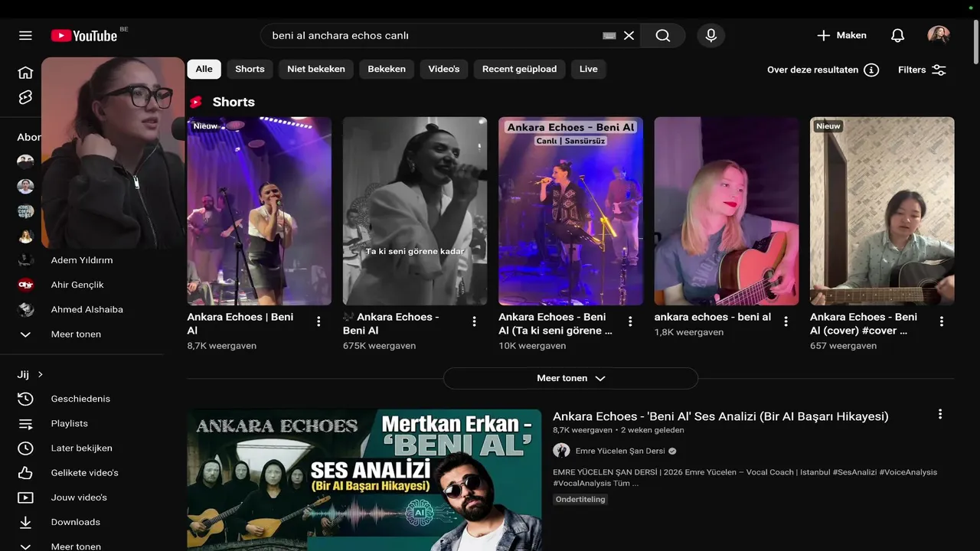980x551 pixels.
Task: Expand shorts with Meer tonen button
Action: point(570,378)
